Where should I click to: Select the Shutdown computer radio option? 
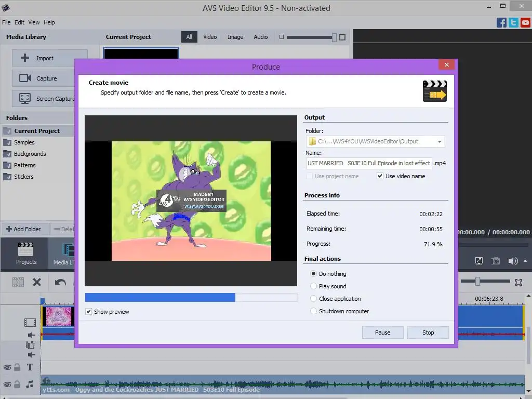click(x=313, y=311)
